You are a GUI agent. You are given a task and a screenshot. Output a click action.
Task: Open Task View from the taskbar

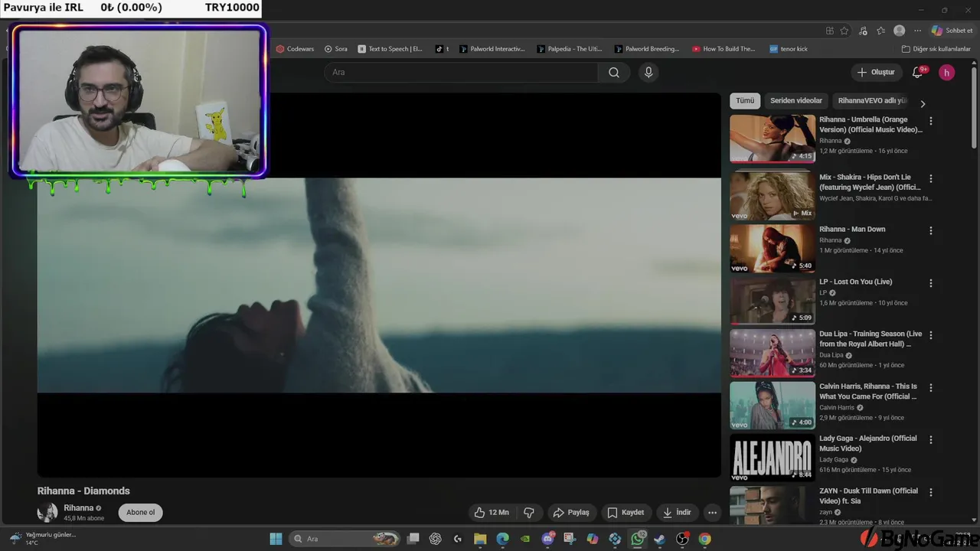pos(413,539)
